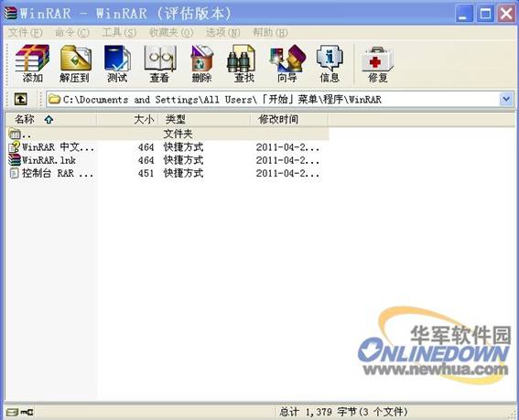Screen dimensions: 519x420
Task: Expand the address path dropdown arrow
Action: point(506,99)
